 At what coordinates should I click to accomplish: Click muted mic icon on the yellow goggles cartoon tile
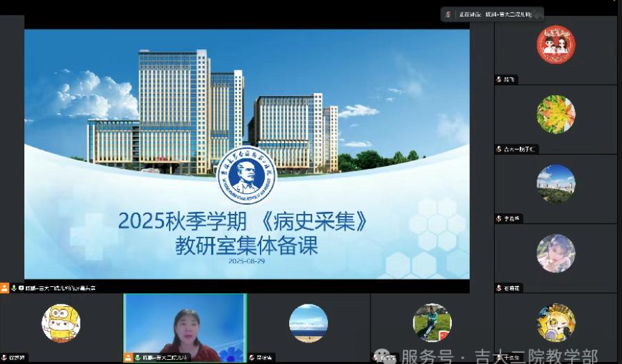[x=4, y=358]
